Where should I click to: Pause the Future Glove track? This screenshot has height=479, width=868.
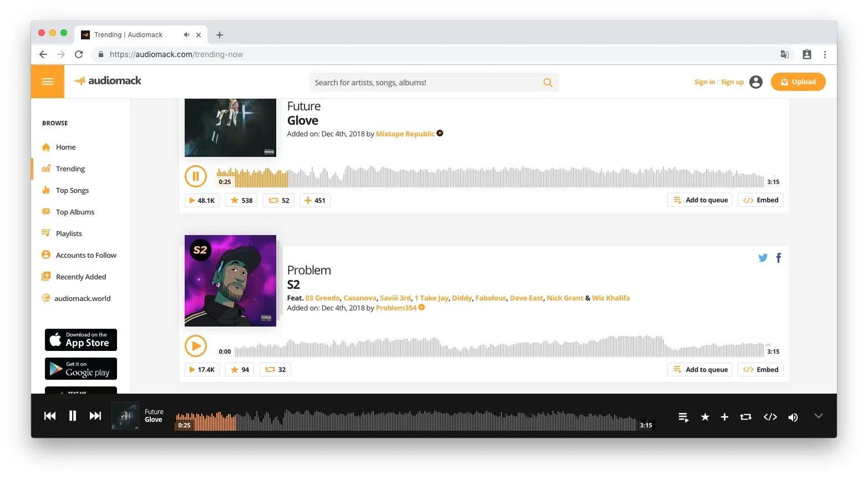tap(195, 177)
